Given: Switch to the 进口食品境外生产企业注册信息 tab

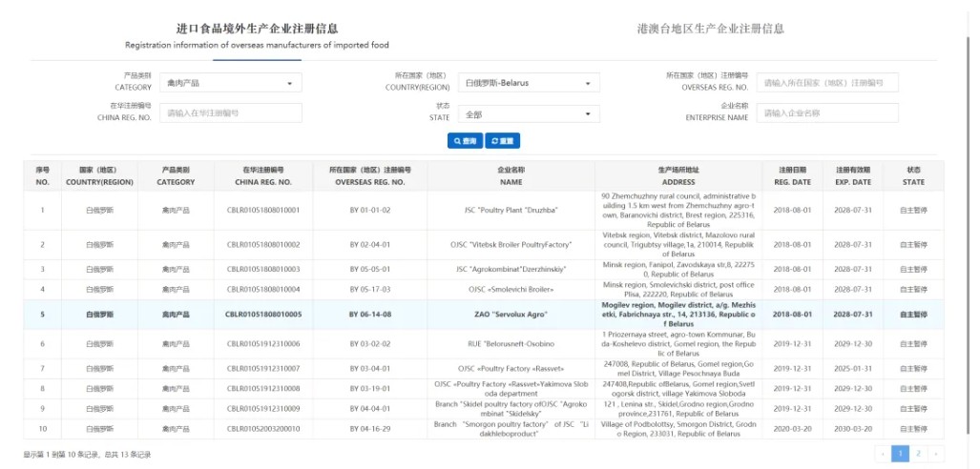Looking at the screenshot, I should pos(257,35).
